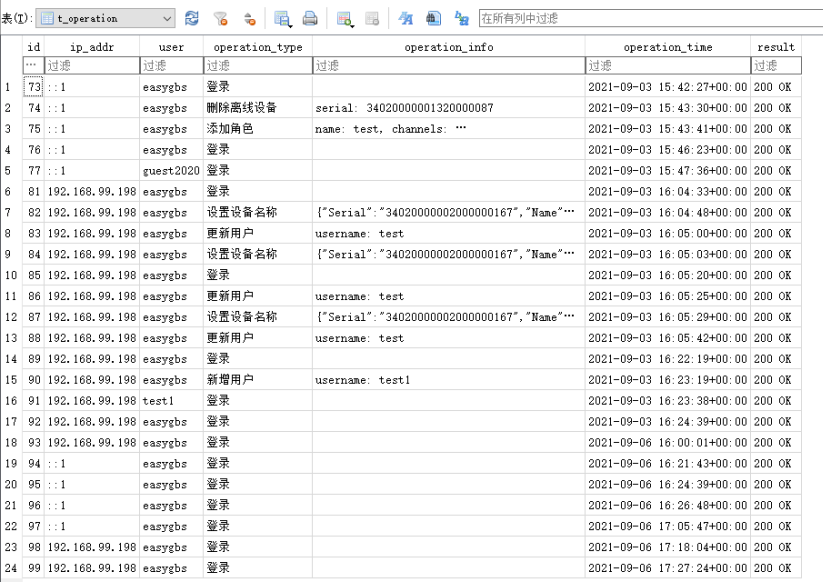Screen dimensions: 823x582
Task: Select the id cell containing 94
Action: [x=34, y=463]
